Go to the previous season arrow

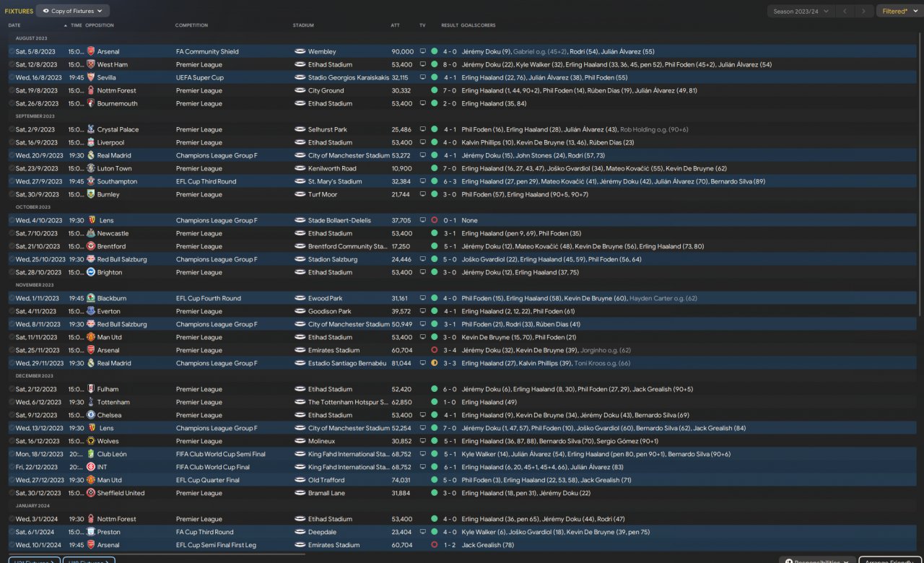(845, 11)
